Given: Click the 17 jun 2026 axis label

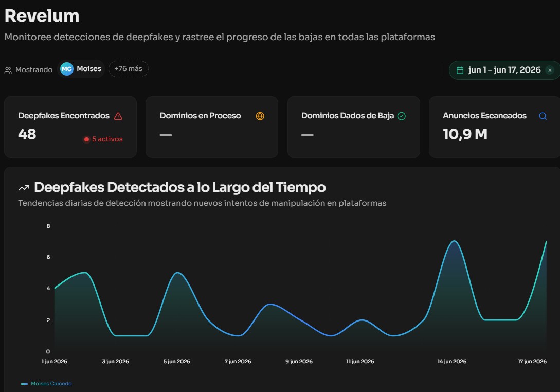Looking at the screenshot, I should pos(532,361).
